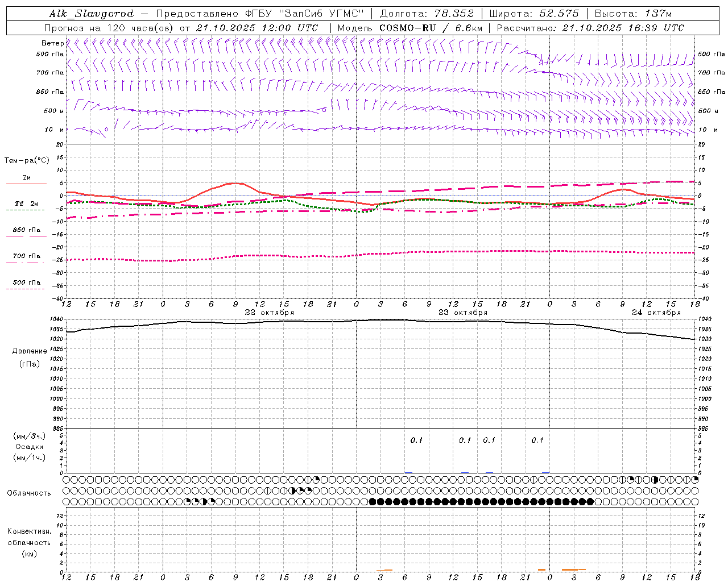Click the (мм/1ч.) precipitation unit label
Screen dimensions: 728x582
coord(30,458)
